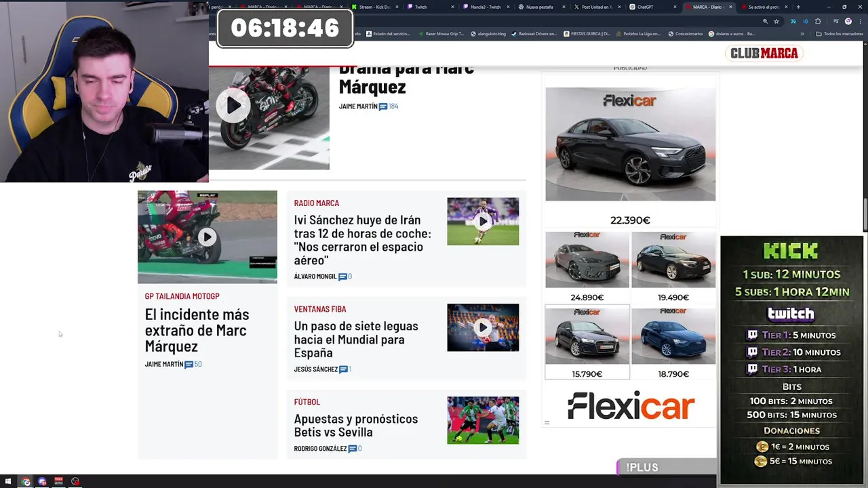The width and height of the screenshot is (868, 488).
Task: Open the Backseat Drivers bookmark
Action: coord(534,34)
